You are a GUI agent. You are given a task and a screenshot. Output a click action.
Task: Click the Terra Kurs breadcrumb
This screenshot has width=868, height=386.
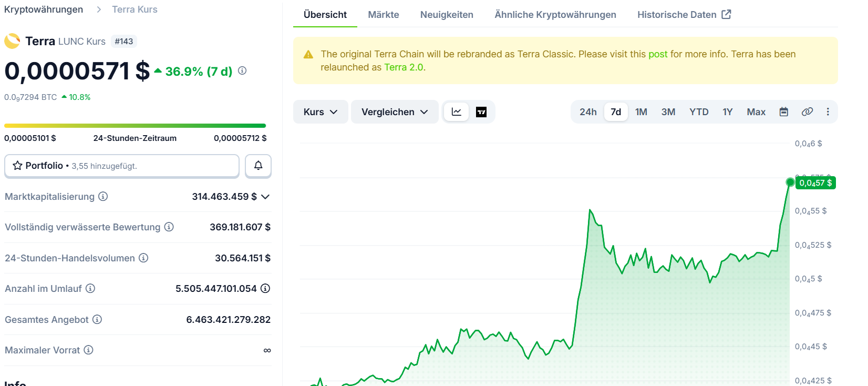coord(135,9)
